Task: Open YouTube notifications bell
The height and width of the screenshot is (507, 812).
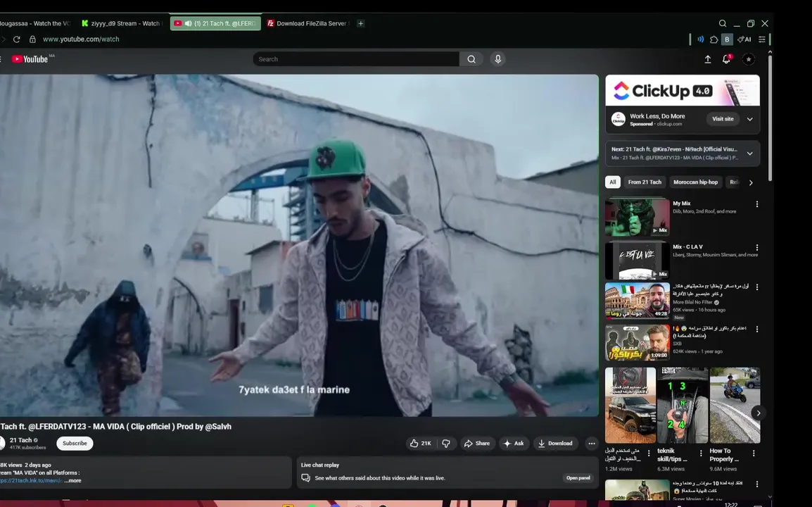Action: pyautogui.click(x=727, y=60)
